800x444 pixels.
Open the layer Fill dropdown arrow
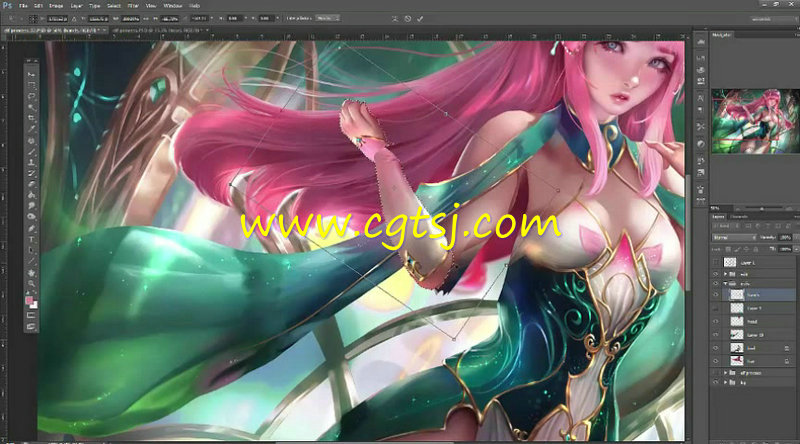coord(796,249)
